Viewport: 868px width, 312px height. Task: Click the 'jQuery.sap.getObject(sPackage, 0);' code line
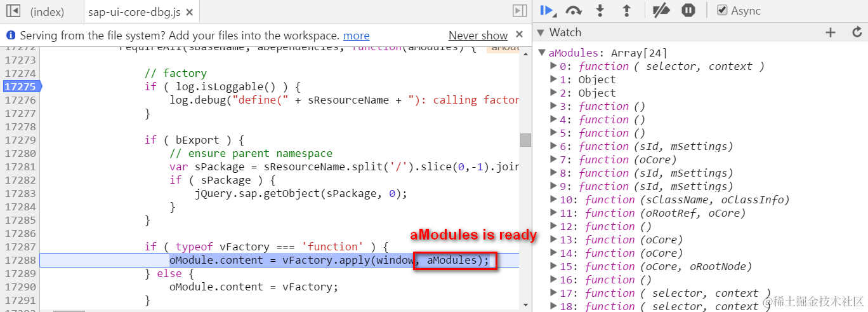coord(301,193)
